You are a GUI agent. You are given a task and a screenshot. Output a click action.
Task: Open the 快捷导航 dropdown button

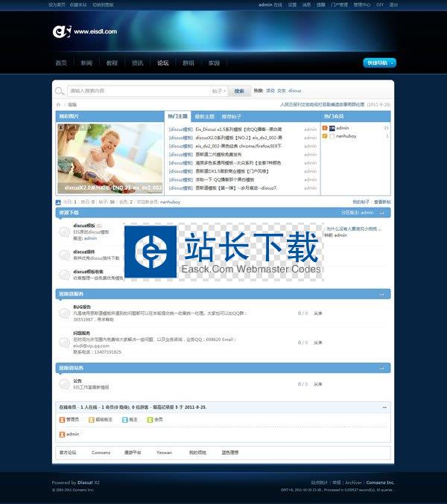coord(380,63)
